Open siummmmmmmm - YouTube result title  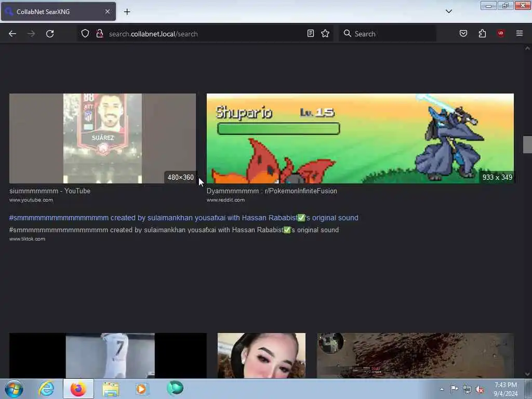click(x=50, y=191)
